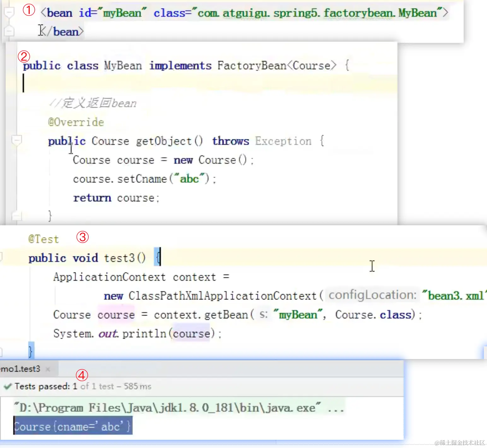
Task: Select the java.exe command line in the console
Action: pyautogui.click(x=179, y=408)
